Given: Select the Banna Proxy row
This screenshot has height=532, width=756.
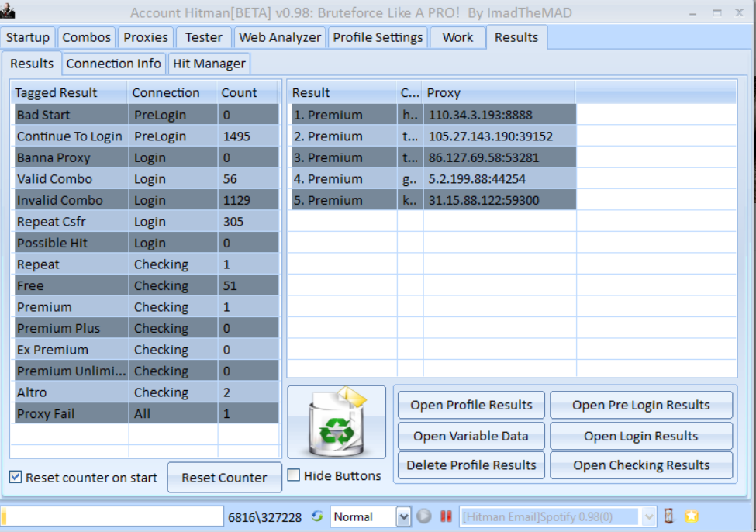Looking at the screenshot, I should (x=147, y=157).
